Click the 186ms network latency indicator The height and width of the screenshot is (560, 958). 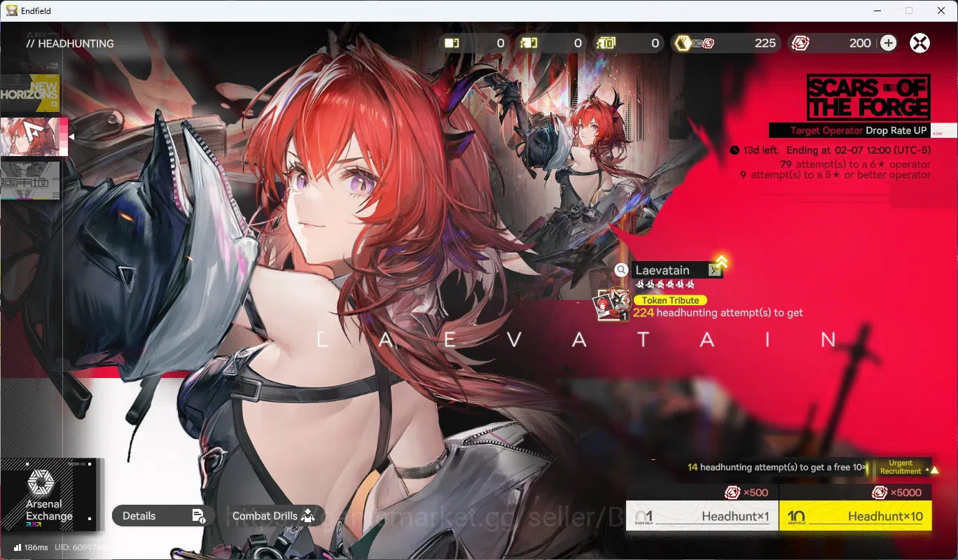coord(31,547)
